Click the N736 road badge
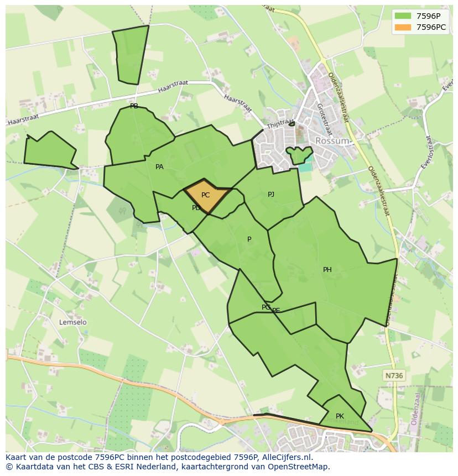This screenshot has height=476, width=458. (x=394, y=376)
